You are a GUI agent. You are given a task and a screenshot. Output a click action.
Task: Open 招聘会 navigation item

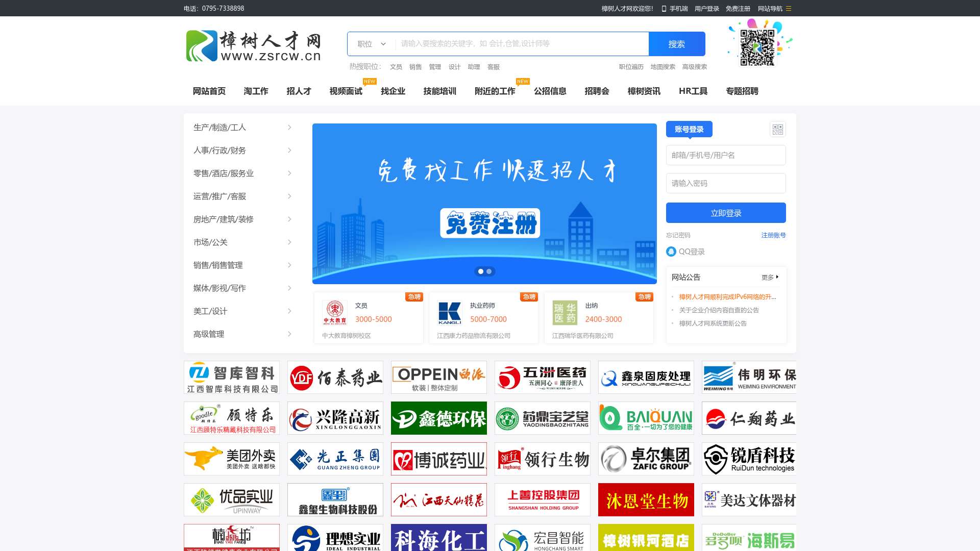tap(597, 91)
